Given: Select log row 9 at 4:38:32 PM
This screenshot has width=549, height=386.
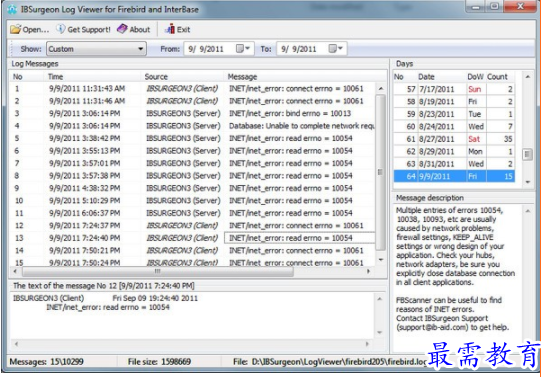Looking at the screenshot, I should tap(193, 188).
